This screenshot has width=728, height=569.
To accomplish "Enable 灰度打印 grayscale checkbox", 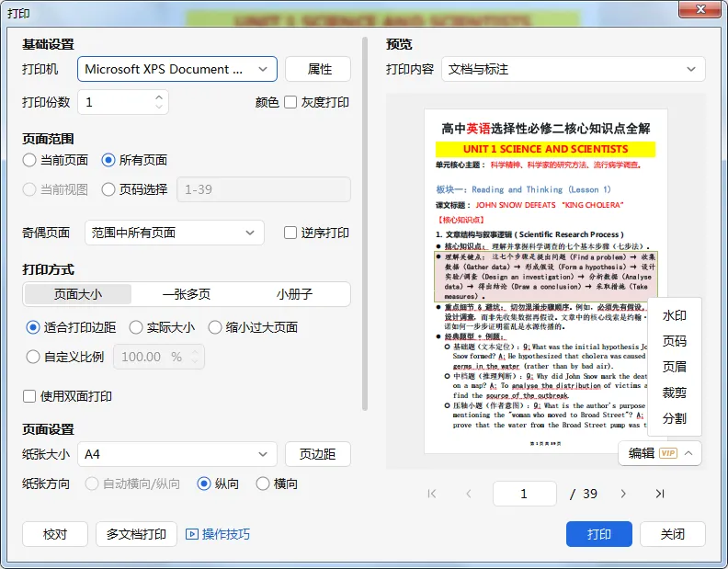I will pos(290,102).
